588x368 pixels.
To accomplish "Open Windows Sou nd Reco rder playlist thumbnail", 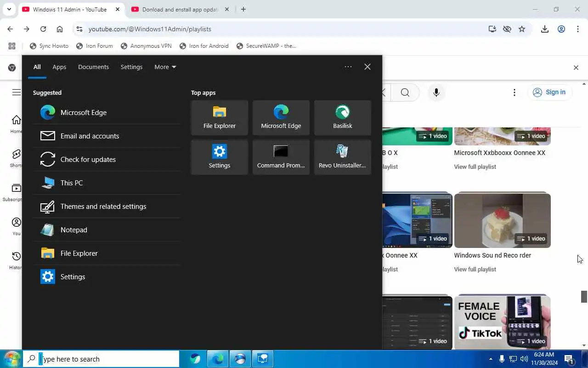I will tap(503, 220).
